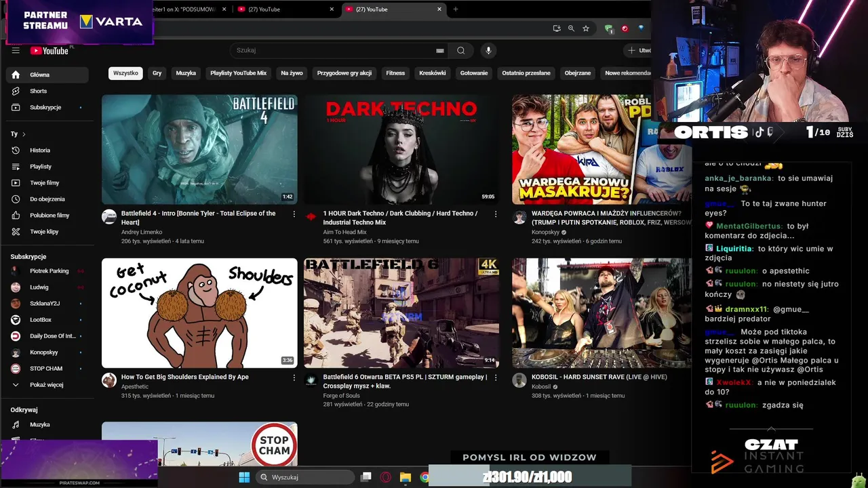868x488 pixels.
Task: Click Aim To Head Mix channel avatar
Action: (x=311, y=216)
